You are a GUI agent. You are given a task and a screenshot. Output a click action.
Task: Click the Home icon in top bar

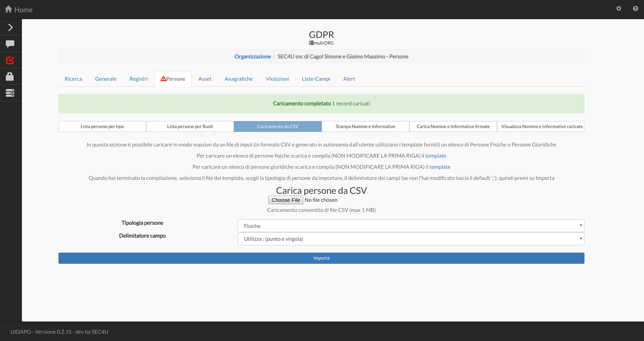(9, 9)
